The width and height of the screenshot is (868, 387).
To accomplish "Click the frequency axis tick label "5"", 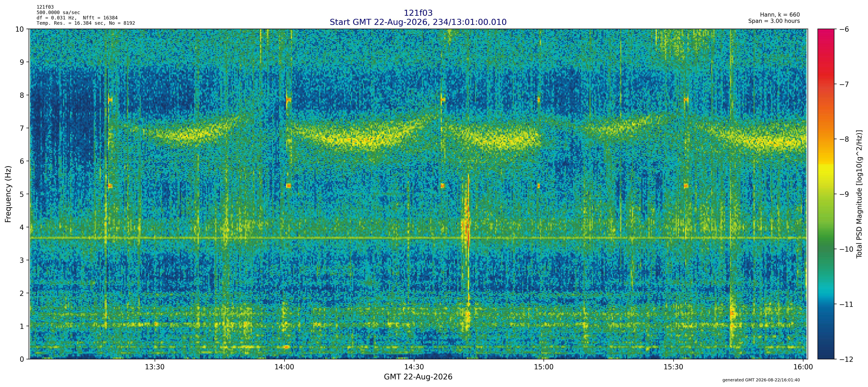I will (x=22, y=194).
